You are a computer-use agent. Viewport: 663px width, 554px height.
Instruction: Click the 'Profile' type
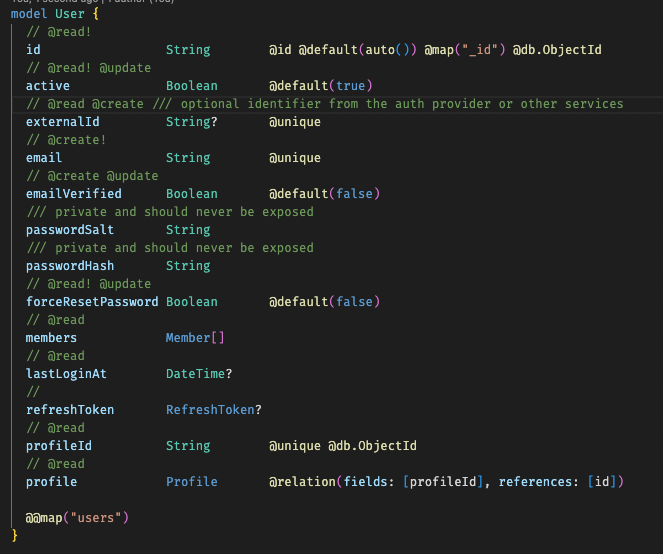pos(192,482)
